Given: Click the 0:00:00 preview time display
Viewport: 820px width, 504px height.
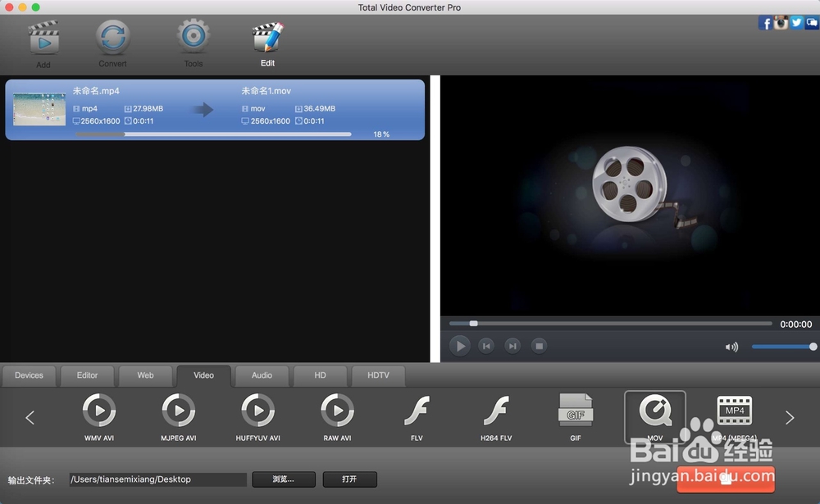Looking at the screenshot, I should [x=796, y=325].
